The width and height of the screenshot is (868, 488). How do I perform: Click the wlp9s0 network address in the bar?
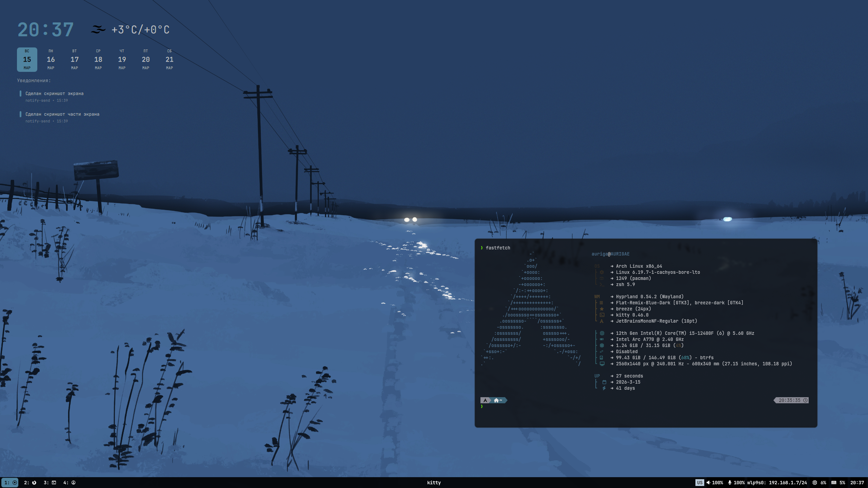[x=777, y=483]
